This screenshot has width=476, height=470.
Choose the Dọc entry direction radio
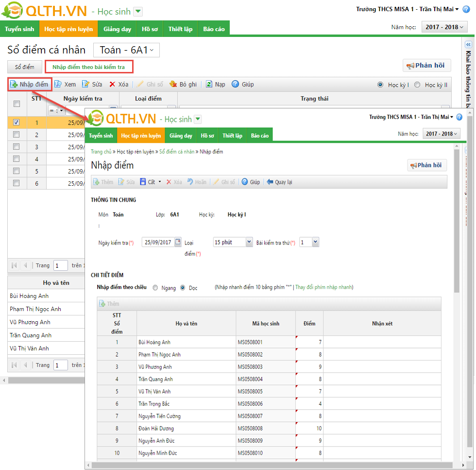pyautogui.click(x=183, y=287)
